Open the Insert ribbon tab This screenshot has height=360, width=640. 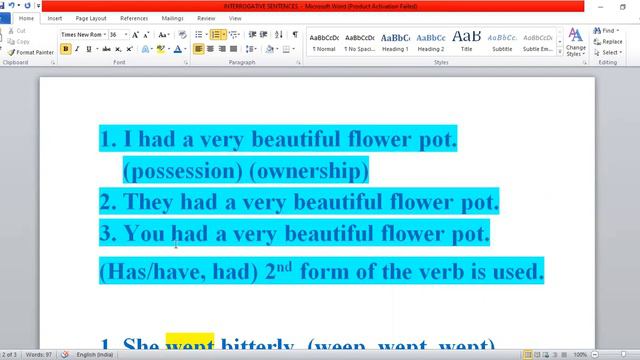coord(55,18)
